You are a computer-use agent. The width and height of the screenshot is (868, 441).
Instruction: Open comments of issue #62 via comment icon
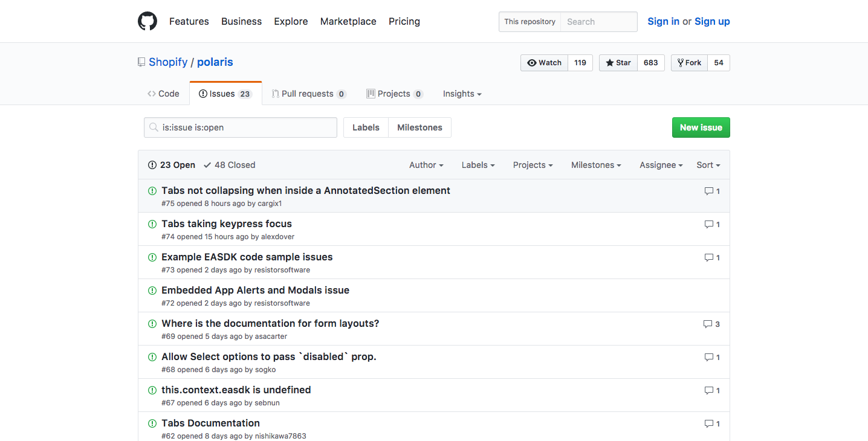(x=712, y=423)
